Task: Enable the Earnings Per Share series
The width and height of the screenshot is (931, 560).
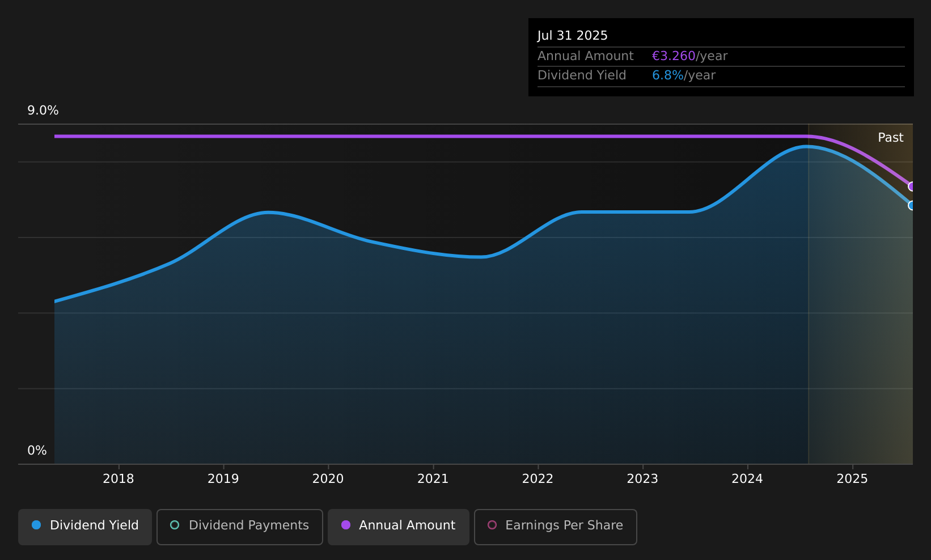Action: click(556, 527)
